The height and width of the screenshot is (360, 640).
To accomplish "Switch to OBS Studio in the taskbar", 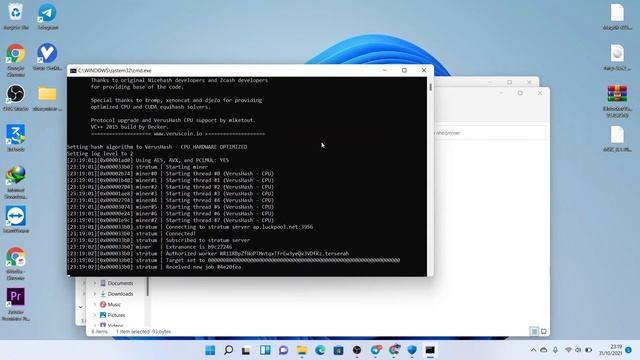I will 357,350.
